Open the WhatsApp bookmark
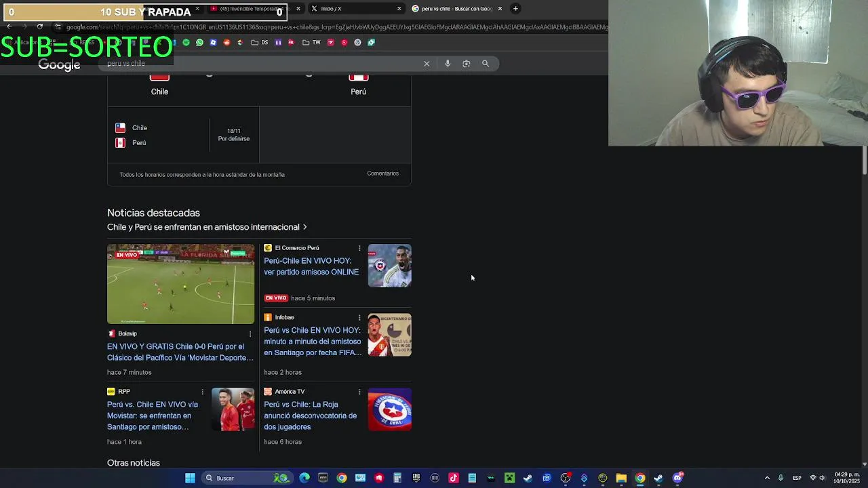 coord(199,42)
